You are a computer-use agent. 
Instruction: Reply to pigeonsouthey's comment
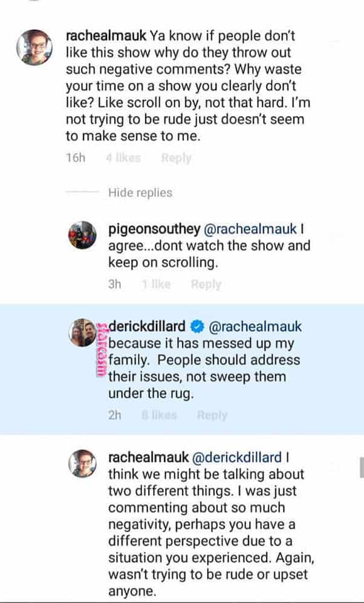pyautogui.click(x=206, y=284)
